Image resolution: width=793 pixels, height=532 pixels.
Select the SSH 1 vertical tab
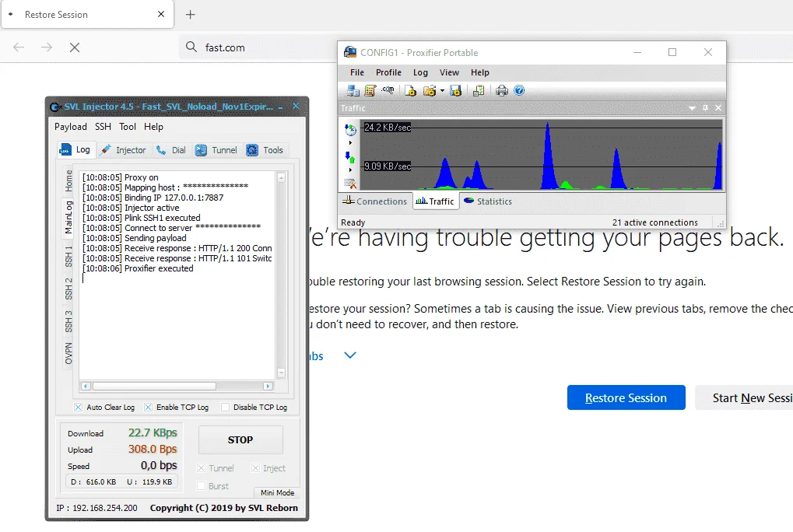coord(68,256)
